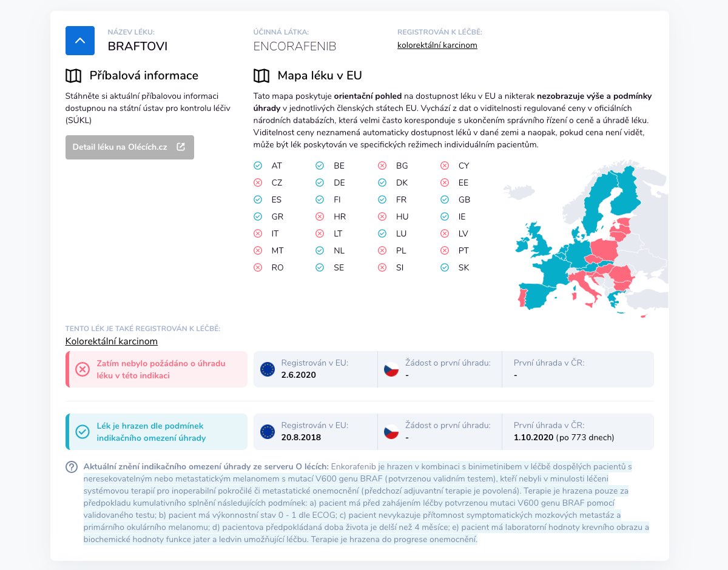Click the red cross icon next to CZ

(x=258, y=183)
